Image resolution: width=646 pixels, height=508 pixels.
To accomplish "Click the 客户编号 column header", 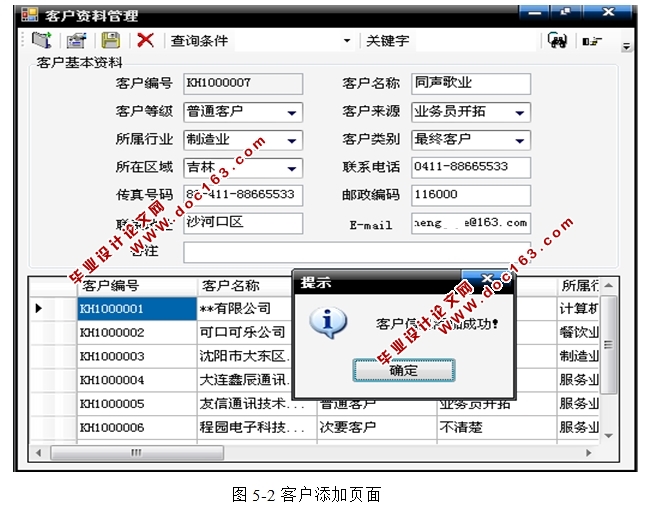I will pyautogui.click(x=137, y=286).
